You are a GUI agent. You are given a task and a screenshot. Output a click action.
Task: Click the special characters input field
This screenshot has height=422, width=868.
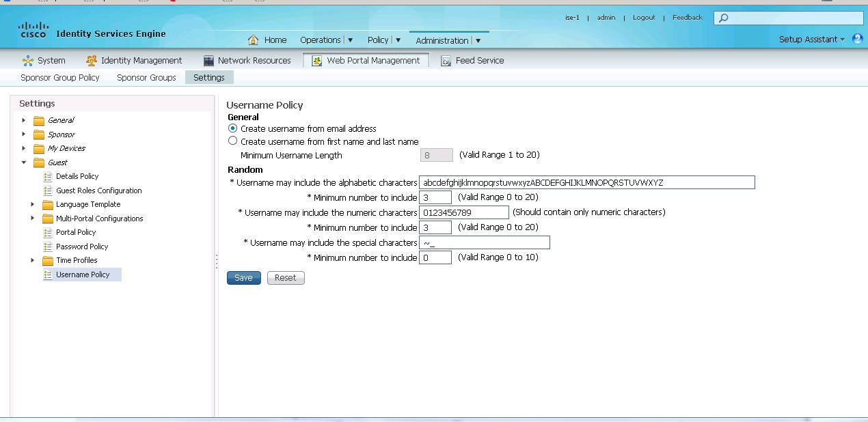[x=485, y=242]
